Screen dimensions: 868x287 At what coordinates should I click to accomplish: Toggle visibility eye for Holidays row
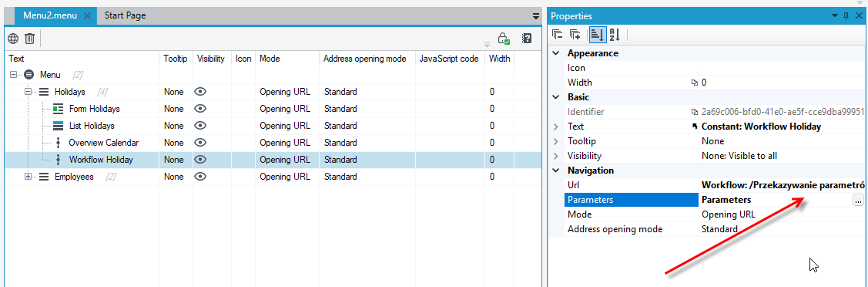pos(200,91)
